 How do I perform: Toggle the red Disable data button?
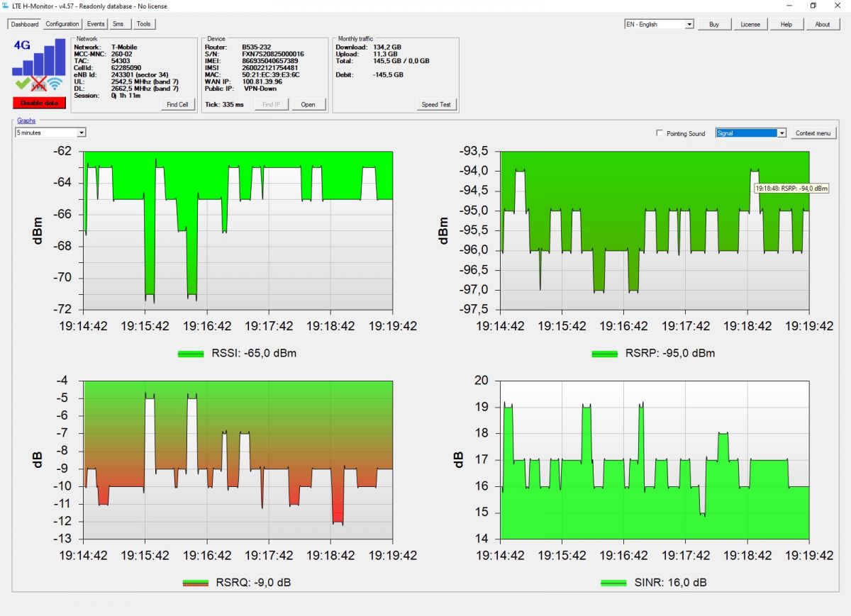click(x=39, y=103)
